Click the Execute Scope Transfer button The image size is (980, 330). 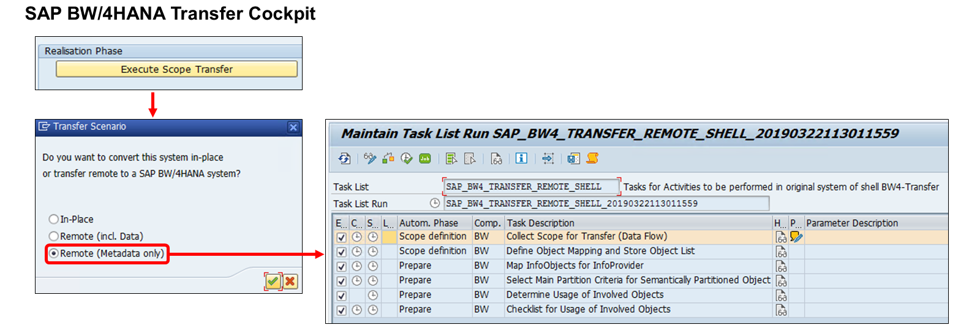[x=176, y=69]
